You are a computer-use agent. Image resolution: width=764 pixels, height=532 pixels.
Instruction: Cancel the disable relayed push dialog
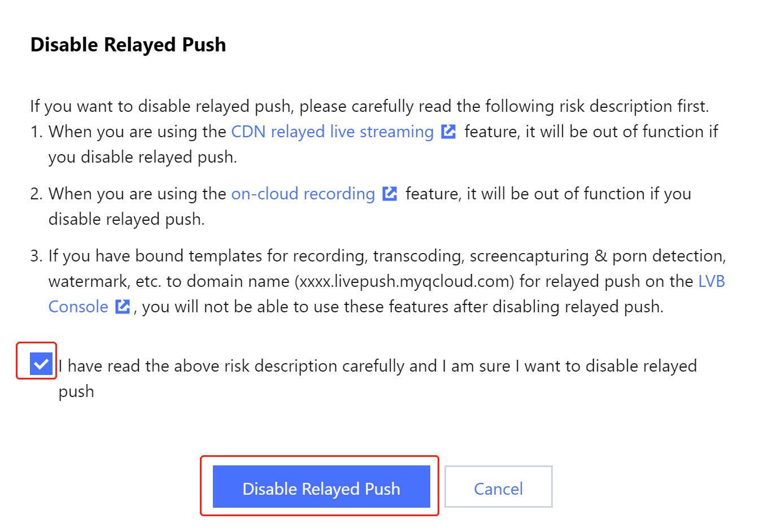tap(498, 486)
